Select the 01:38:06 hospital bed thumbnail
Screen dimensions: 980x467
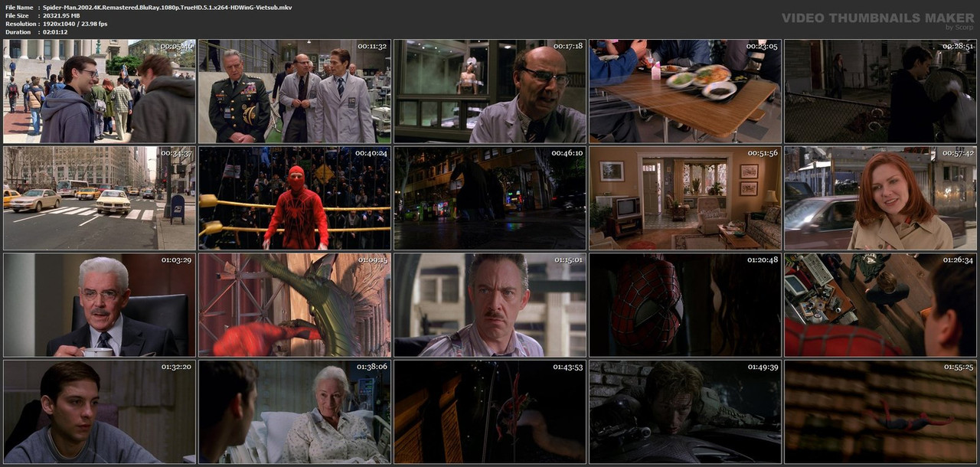[295, 412]
